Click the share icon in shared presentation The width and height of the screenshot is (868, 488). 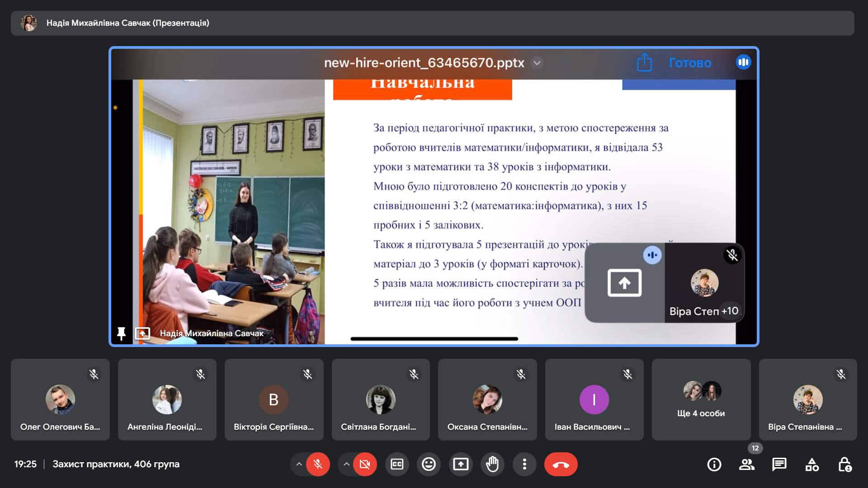click(644, 62)
